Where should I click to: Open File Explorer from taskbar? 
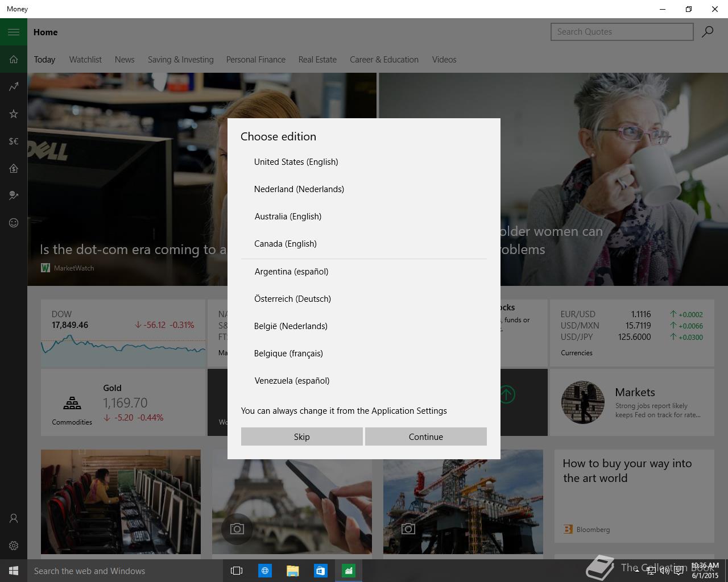[x=292, y=571]
